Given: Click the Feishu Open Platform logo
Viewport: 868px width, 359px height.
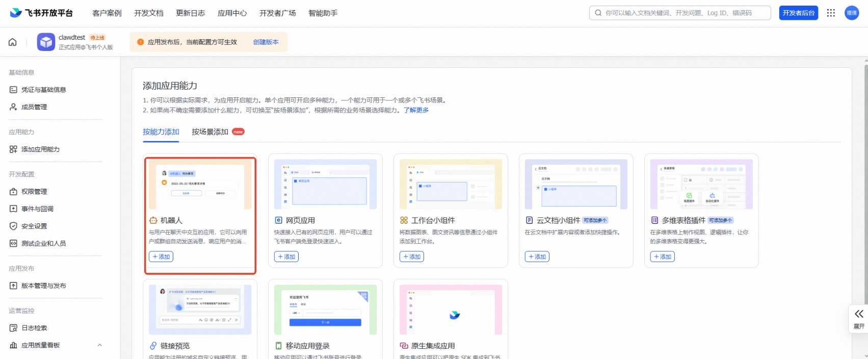Looking at the screenshot, I should point(41,13).
